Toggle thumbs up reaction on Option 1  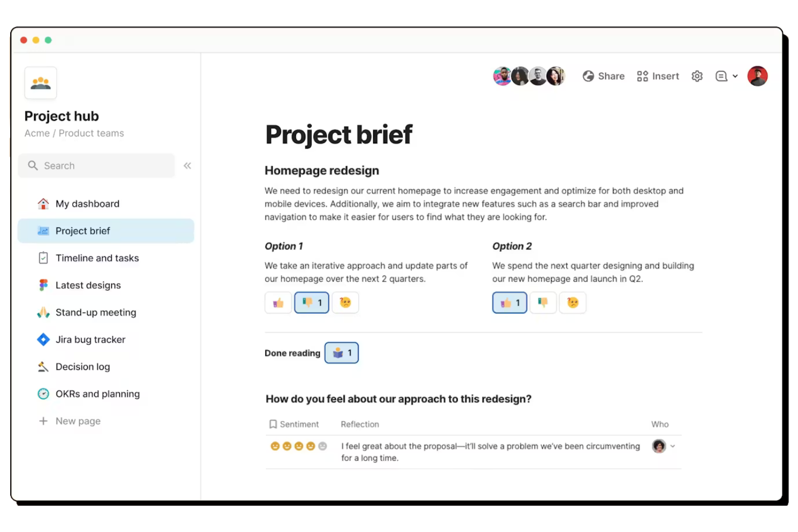pos(278,302)
